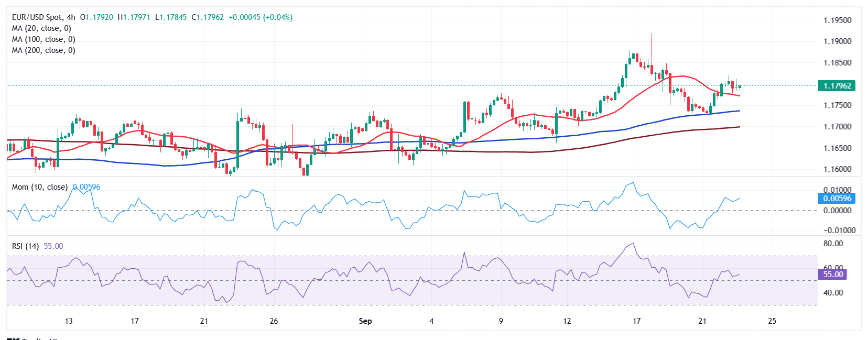
Task: Click the green 1.17962 current price tag
Action: (x=837, y=86)
